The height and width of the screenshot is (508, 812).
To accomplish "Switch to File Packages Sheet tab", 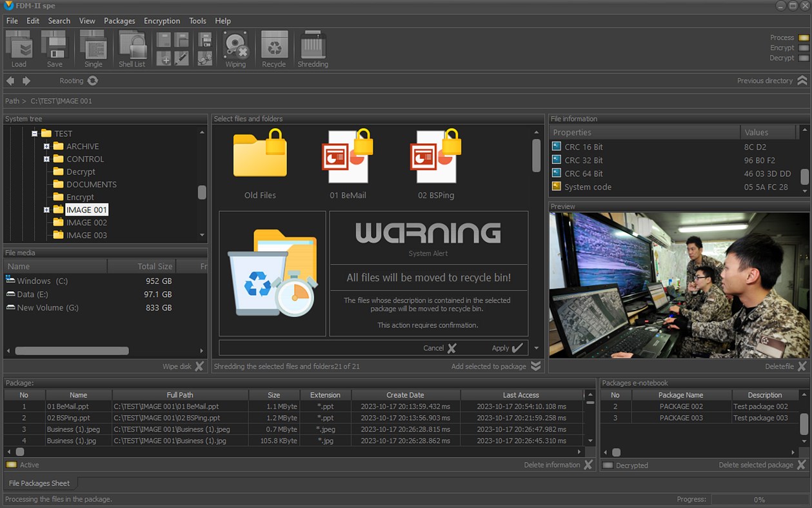I will 39,483.
